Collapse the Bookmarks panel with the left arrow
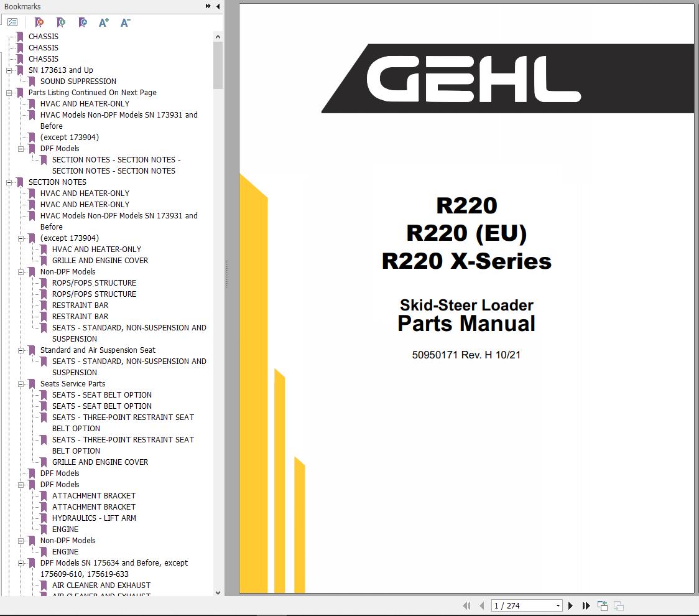The image size is (699, 616). 218,6
